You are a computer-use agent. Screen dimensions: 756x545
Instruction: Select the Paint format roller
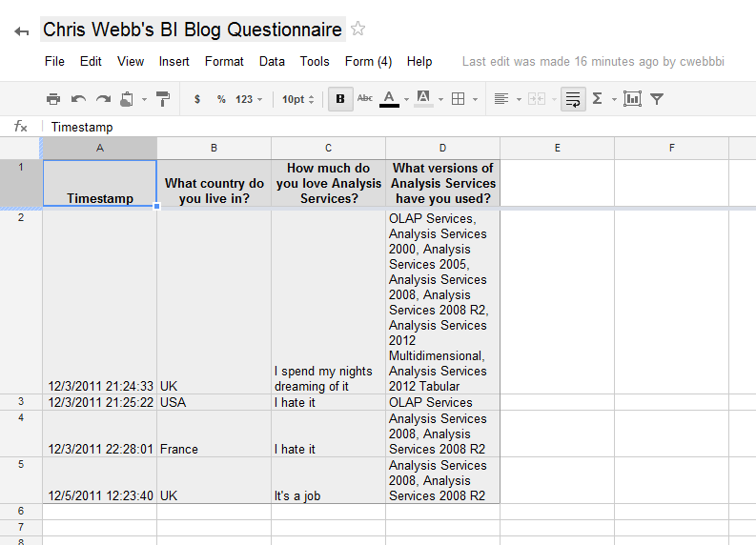(163, 99)
